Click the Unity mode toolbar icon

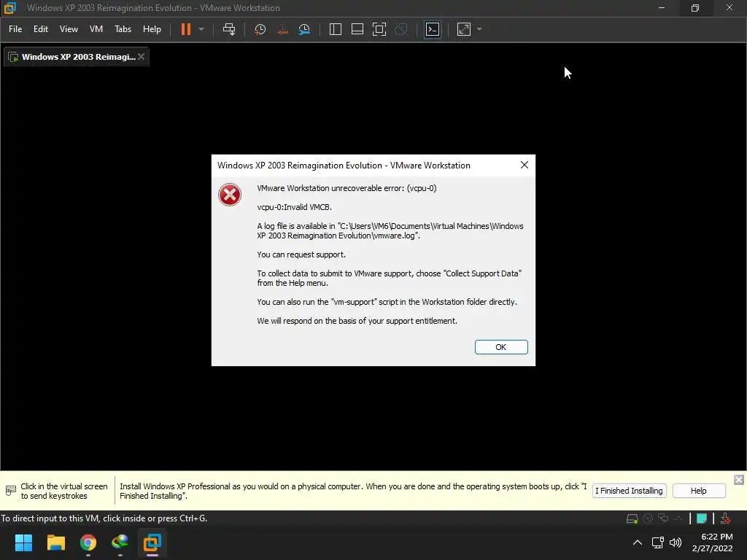[x=402, y=29]
